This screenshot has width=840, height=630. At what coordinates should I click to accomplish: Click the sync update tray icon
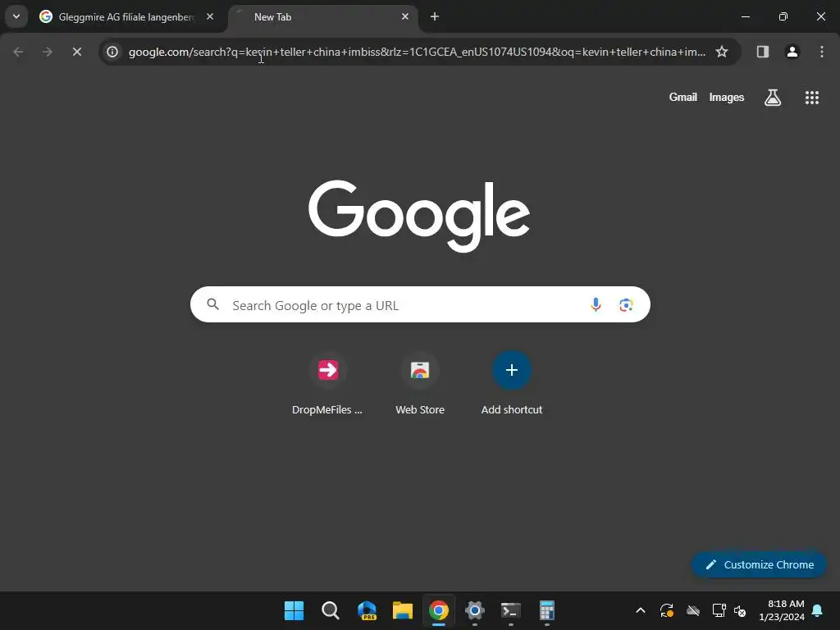pos(666,610)
